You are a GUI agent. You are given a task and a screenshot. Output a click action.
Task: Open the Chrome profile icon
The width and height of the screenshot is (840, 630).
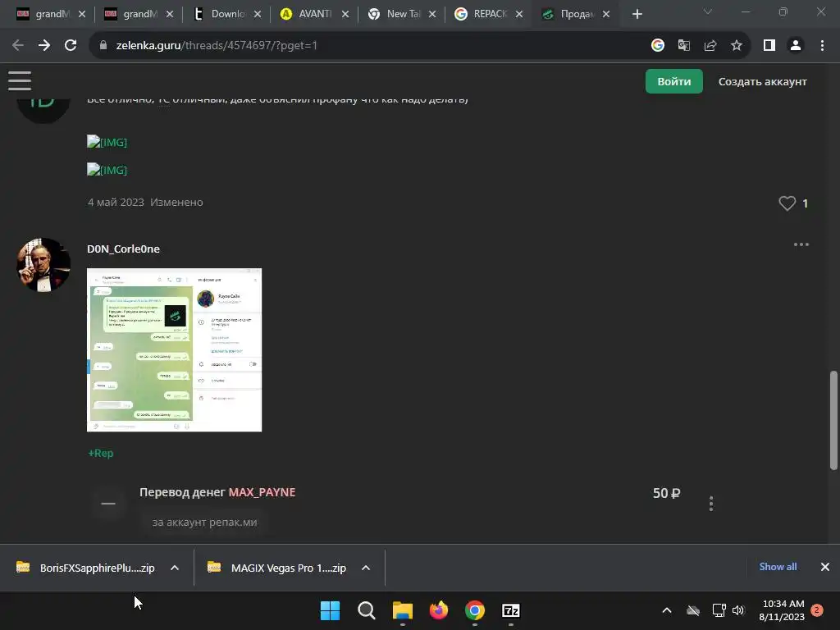coord(796,46)
